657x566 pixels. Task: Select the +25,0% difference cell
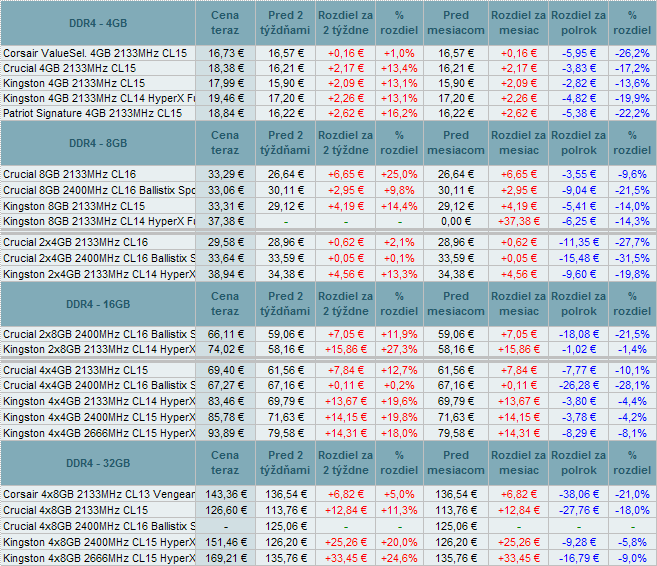[399, 174]
